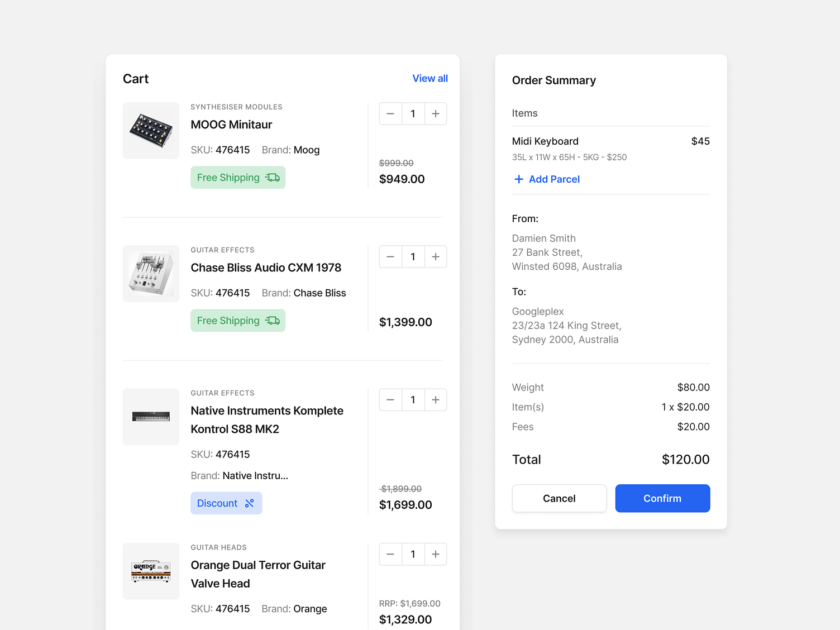Click the Damien Smith sender name

[543, 238]
